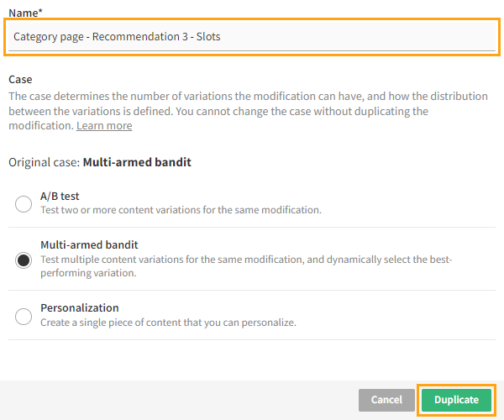Click the bold "Multi-armed bandit" option title

click(x=89, y=245)
